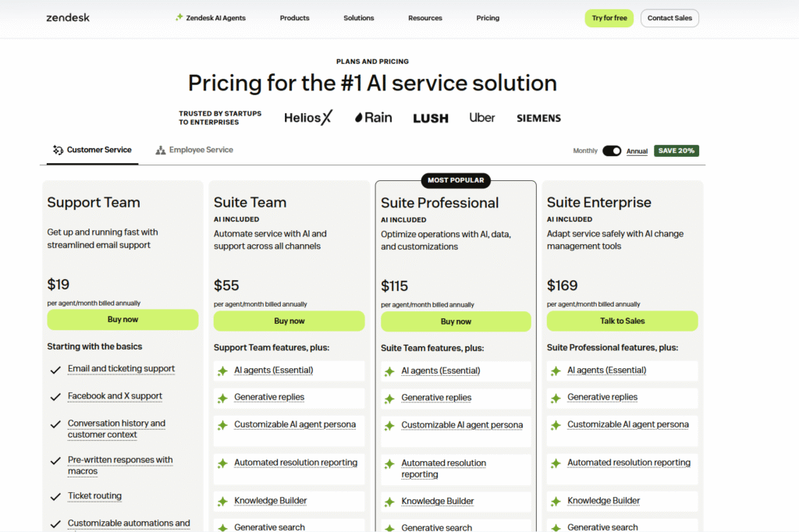799x532 pixels.
Task: Select the headset icon on Customer Service tab
Action: click(x=56, y=149)
